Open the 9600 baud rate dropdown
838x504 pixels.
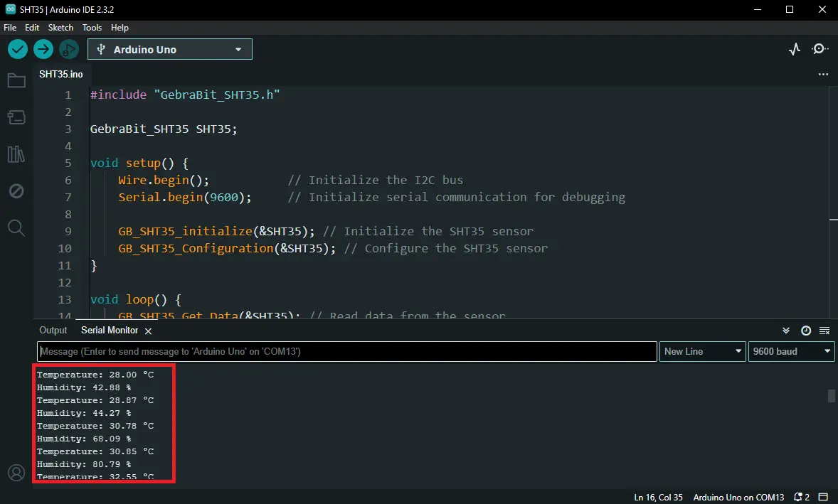tap(791, 351)
